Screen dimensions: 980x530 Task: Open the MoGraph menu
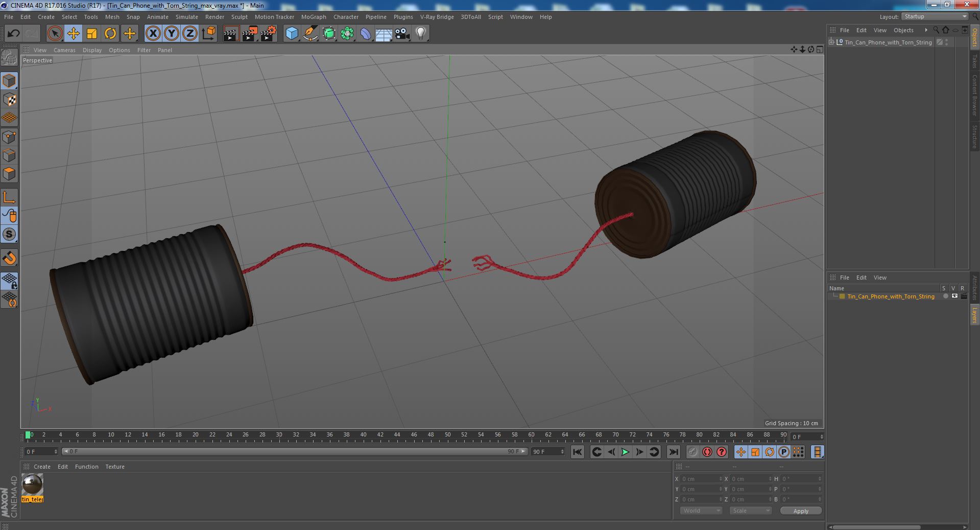314,17
